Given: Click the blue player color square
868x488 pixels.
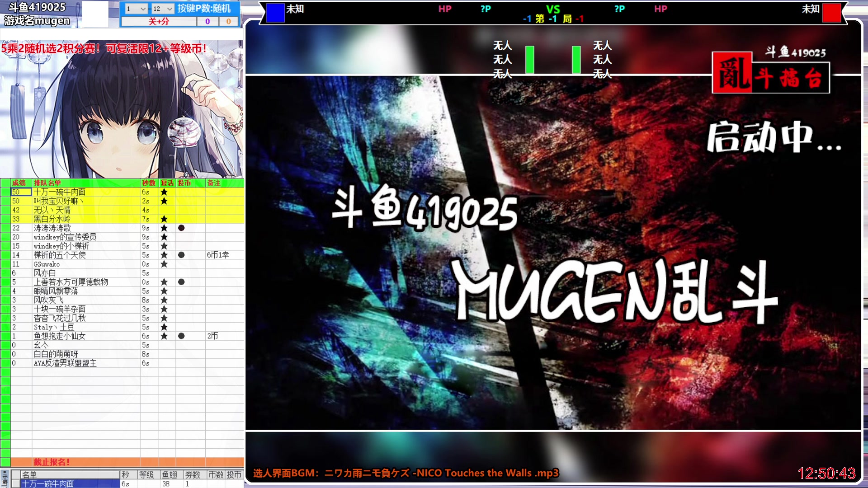Looking at the screenshot, I should (x=275, y=13).
